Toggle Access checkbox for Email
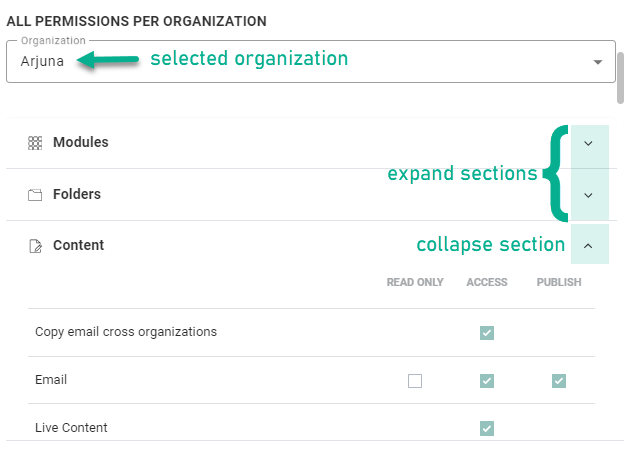This screenshot has width=630, height=449. 487,381
